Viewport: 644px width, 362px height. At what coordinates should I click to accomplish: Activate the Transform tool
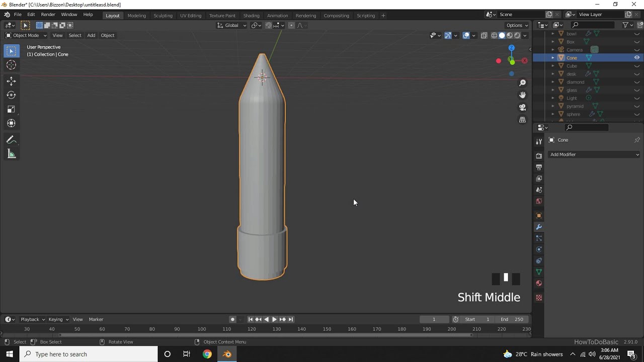(11, 123)
